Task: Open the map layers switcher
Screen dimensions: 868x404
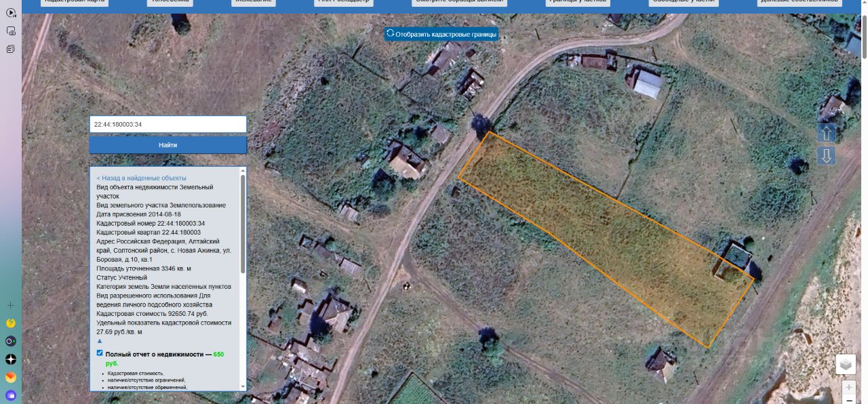Action: point(846,365)
